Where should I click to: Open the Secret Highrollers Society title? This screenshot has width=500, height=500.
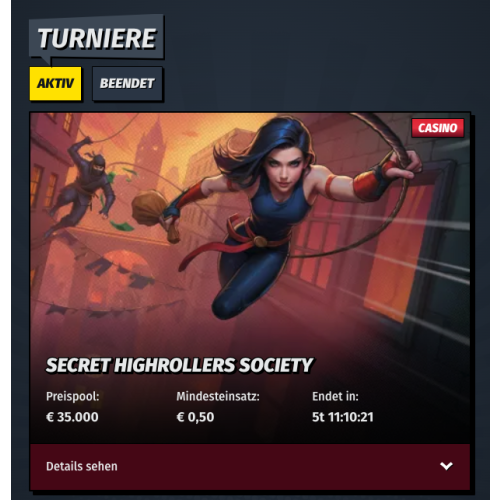179,365
